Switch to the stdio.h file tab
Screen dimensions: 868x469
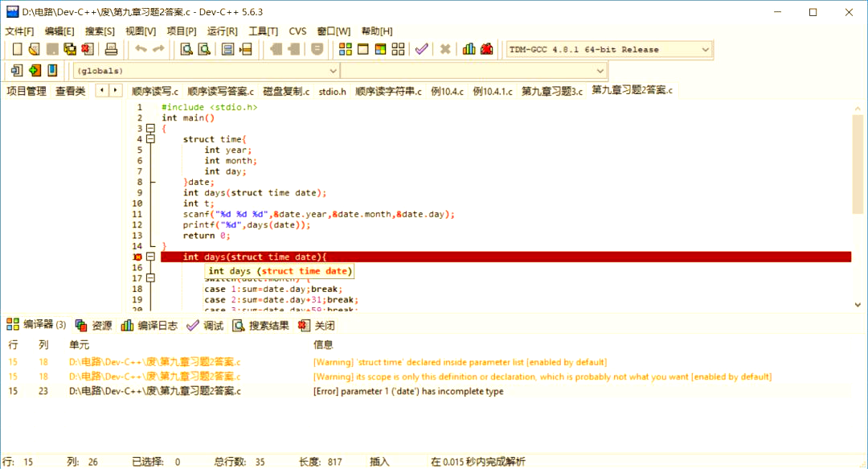pos(332,91)
